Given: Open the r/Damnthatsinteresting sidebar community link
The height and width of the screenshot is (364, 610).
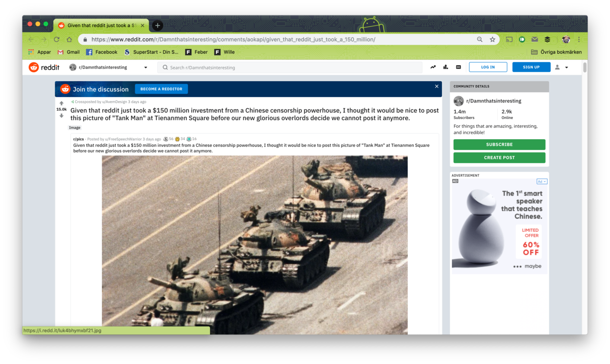Looking at the screenshot, I should (494, 101).
